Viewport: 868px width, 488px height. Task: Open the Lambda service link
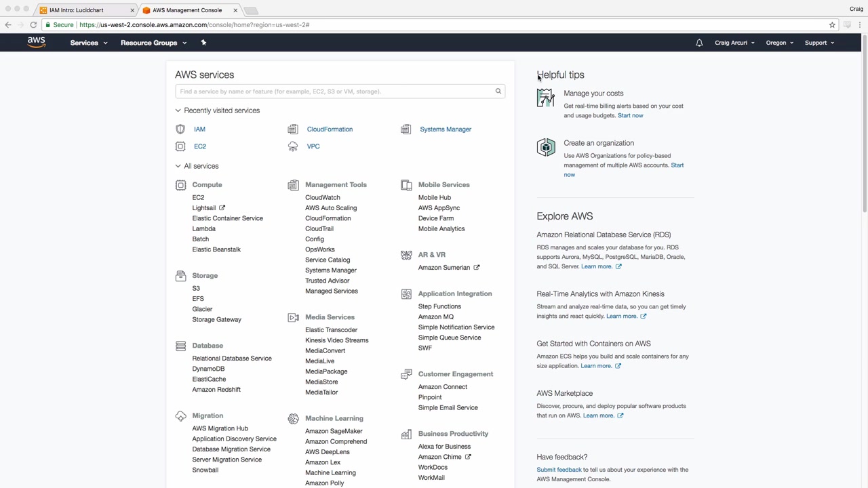(203, 229)
